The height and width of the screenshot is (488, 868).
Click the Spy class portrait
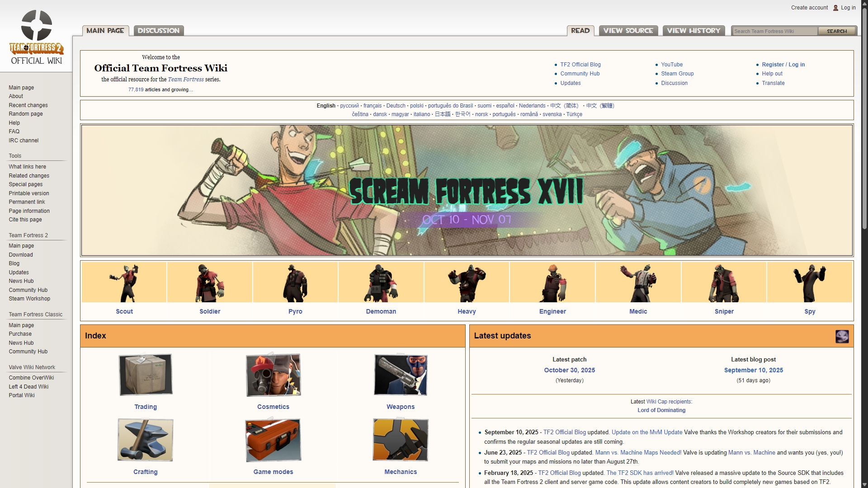(x=810, y=283)
